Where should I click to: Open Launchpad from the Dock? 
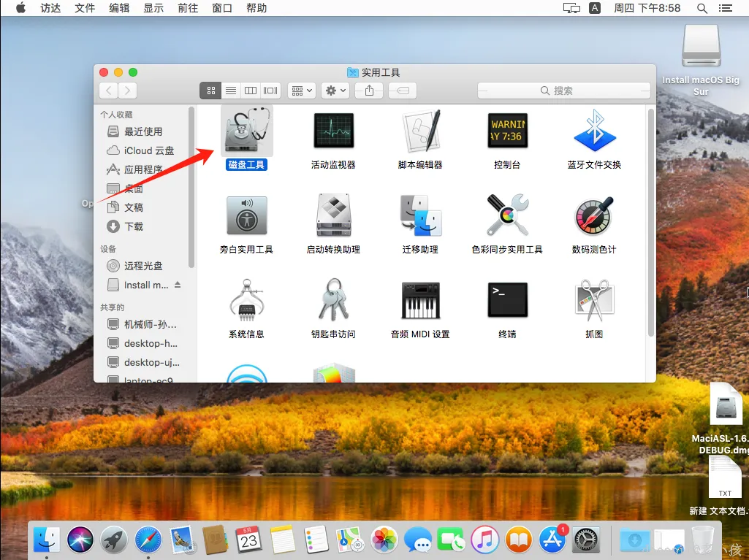tap(114, 540)
